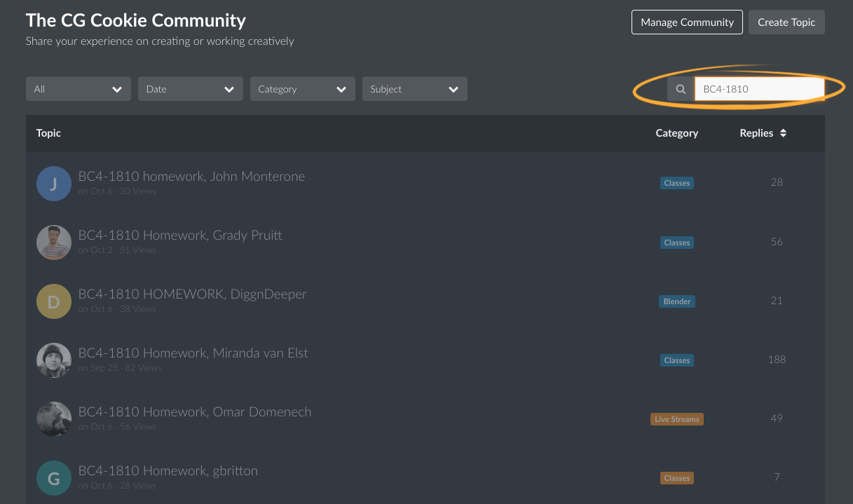Image resolution: width=853 pixels, height=504 pixels.
Task: Open the Category filter dropdown
Action: click(x=302, y=88)
